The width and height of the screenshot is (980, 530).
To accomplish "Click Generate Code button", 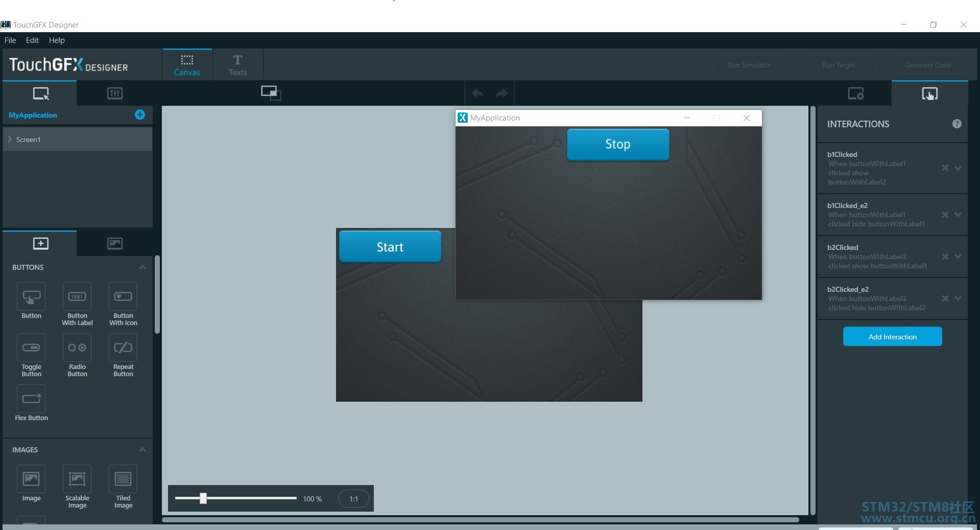I will [x=928, y=65].
